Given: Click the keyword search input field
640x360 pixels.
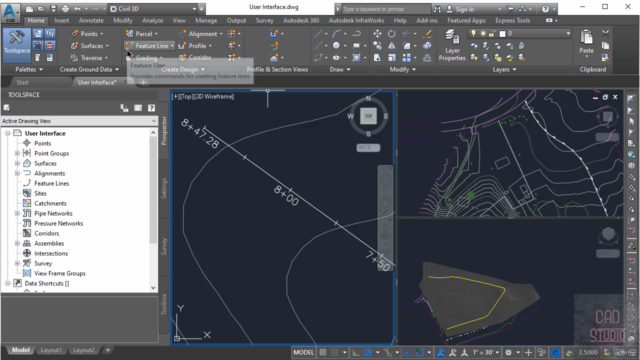Looking at the screenshot, I should [x=386, y=9].
